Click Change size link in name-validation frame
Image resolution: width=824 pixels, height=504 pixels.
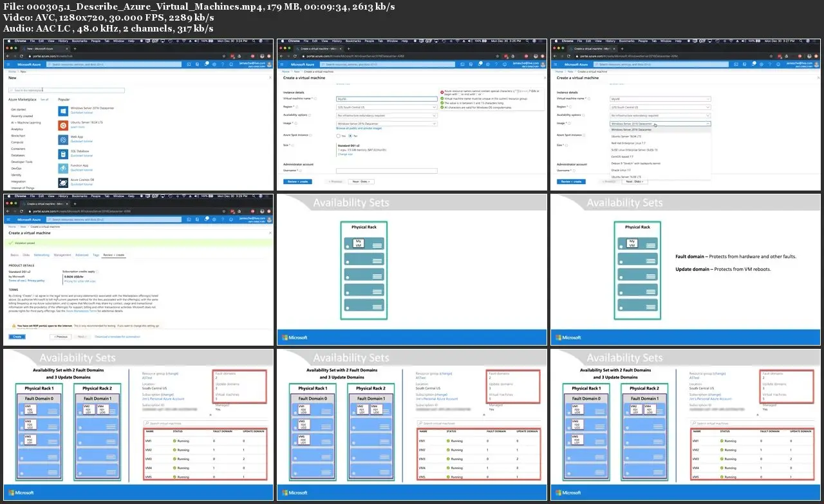(x=345, y=154)
